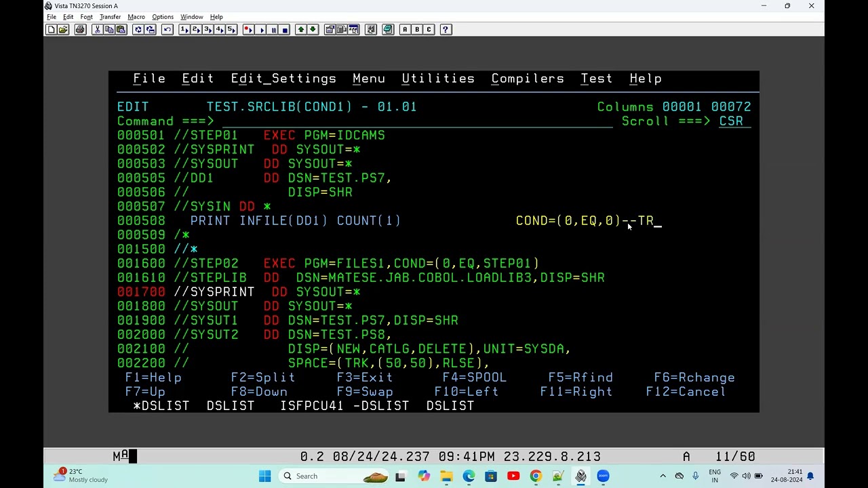Click the taskbar Search box
The height and width of the screenshot is (488, 868).
(x=332, y=476)
